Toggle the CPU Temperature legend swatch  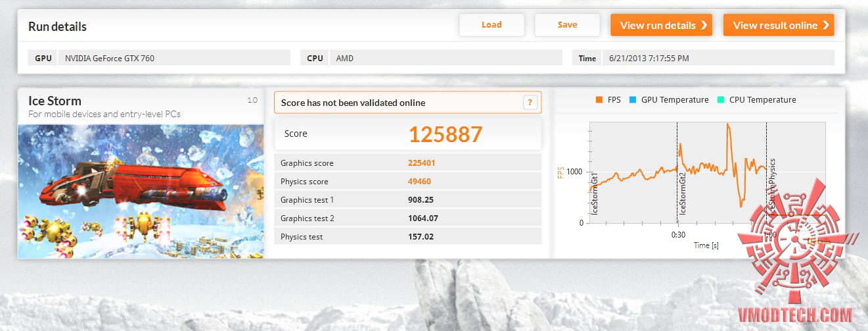pyautogui.click(x=721, y=100)
